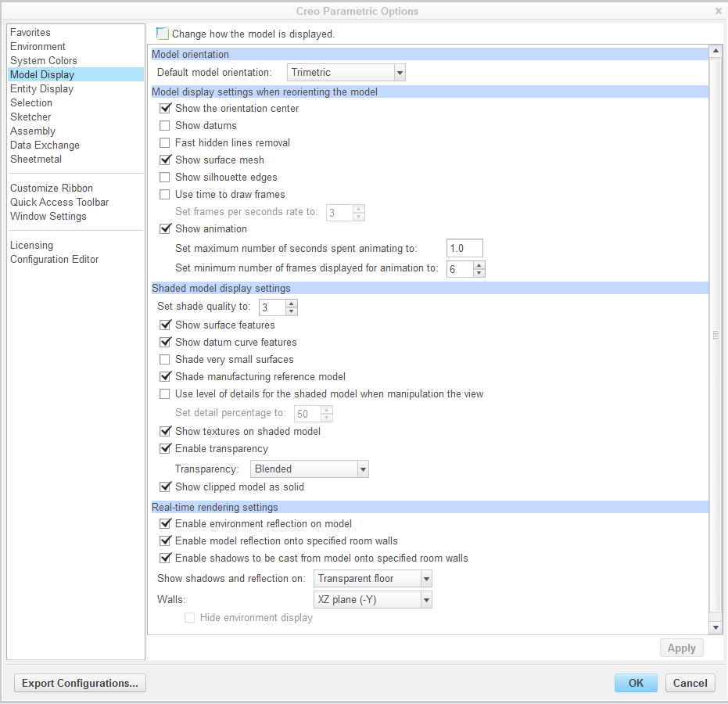Open Favorites category

click(x=30, y=33)
